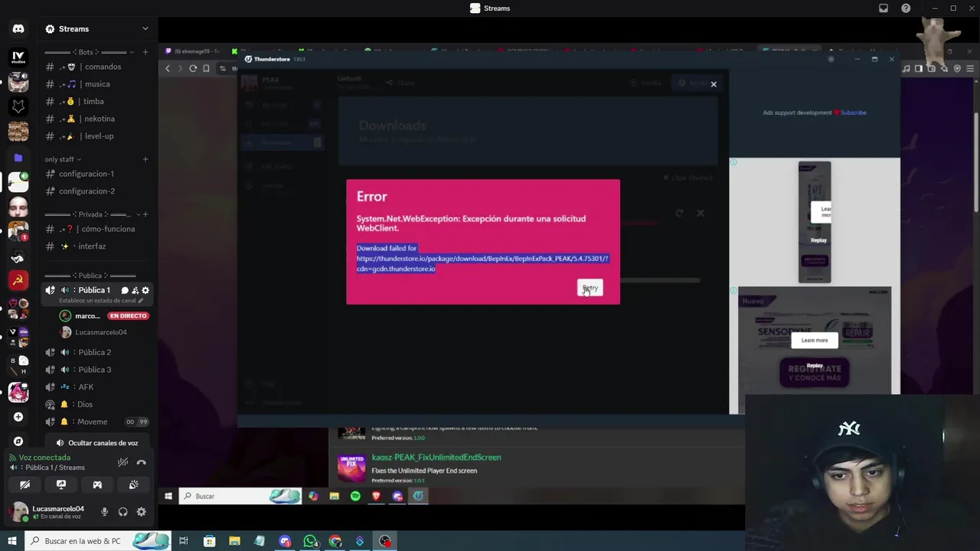Toggle headphones deafen
Viewport: 980px width, 551px height.
(122, 512)
